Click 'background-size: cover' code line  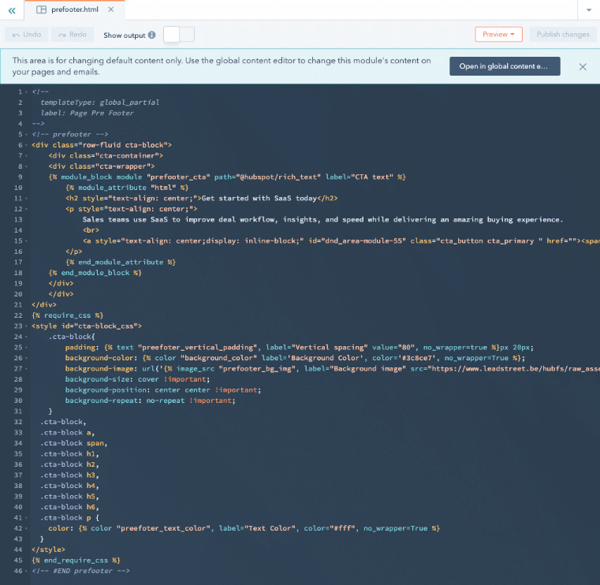[137, 379]
